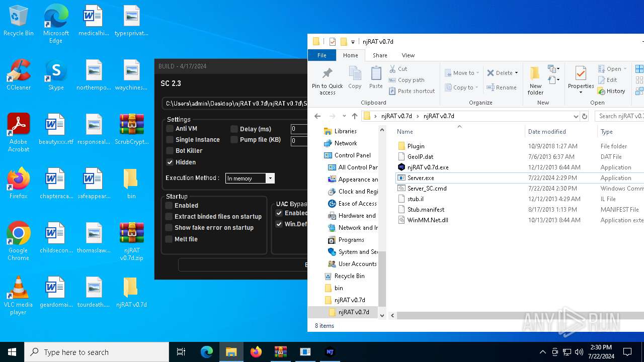
Task: Click Firefox icon in taskbar
Action: tap(256, 352)
